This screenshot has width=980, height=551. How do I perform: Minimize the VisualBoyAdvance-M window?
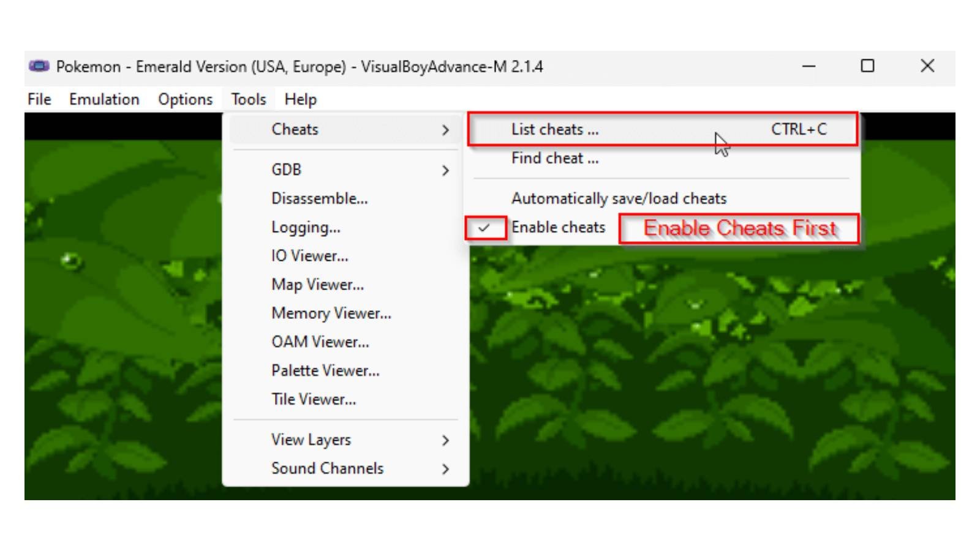pos(809,66)
